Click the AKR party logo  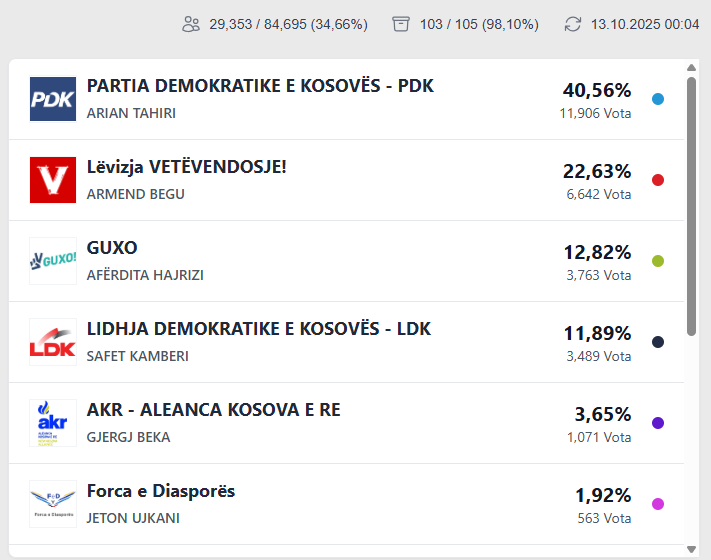tap(53, 423)
